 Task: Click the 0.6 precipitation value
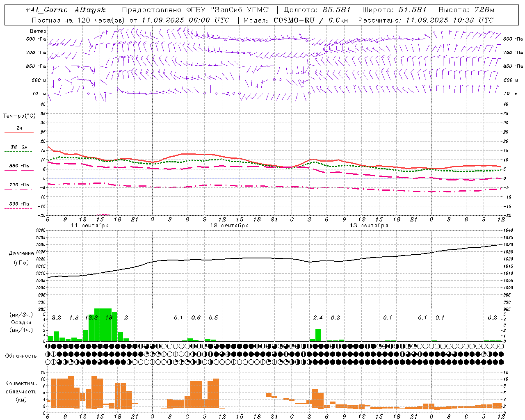tap(196, 318)
